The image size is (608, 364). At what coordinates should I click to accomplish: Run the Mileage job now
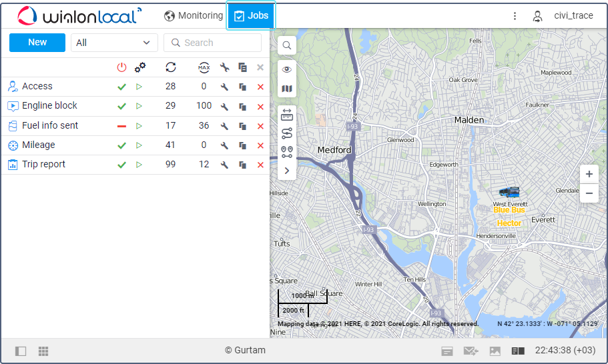click(x=139, y=145)
